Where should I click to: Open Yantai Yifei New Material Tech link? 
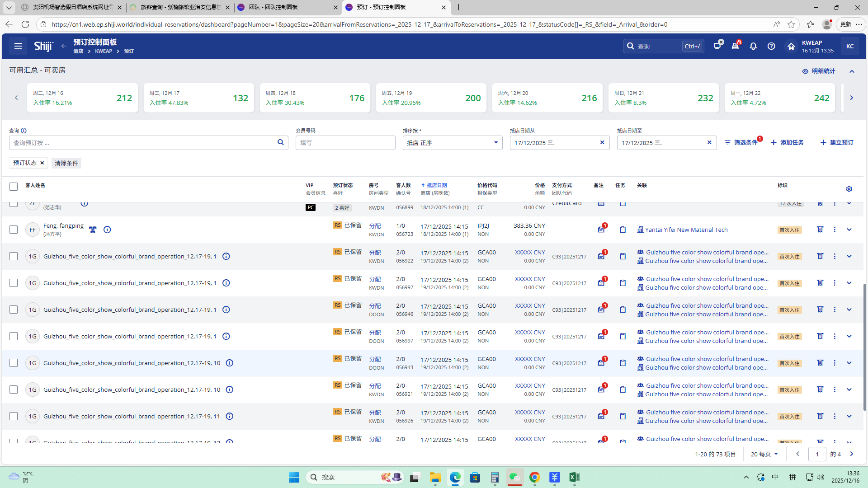(686, 230)
